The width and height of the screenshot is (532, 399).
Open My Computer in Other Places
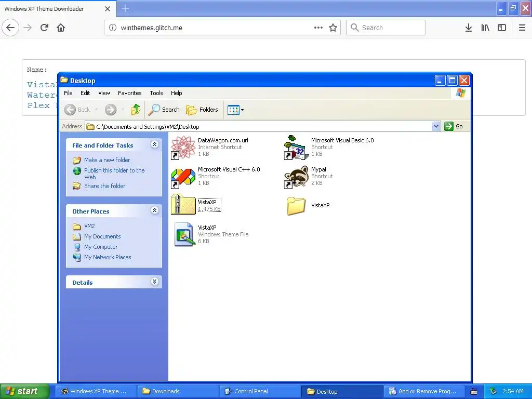click(x=101, y=247)
